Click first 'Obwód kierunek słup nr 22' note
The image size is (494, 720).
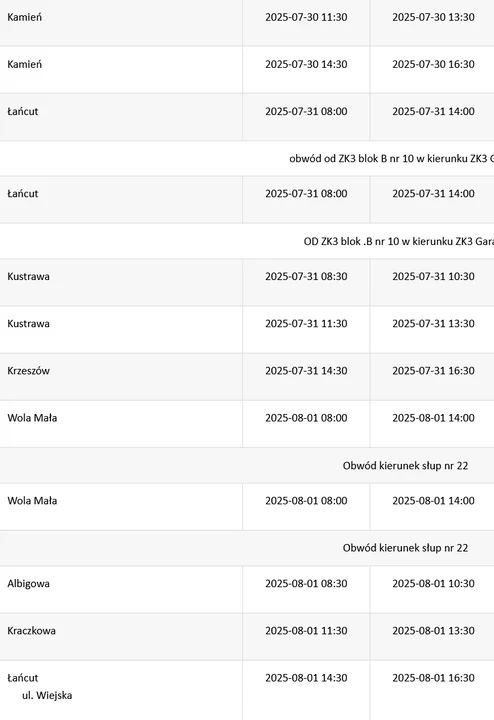405,466
